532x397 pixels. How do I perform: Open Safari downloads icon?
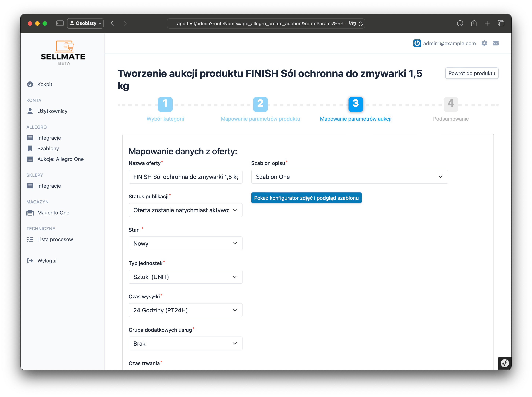point(460,23)
